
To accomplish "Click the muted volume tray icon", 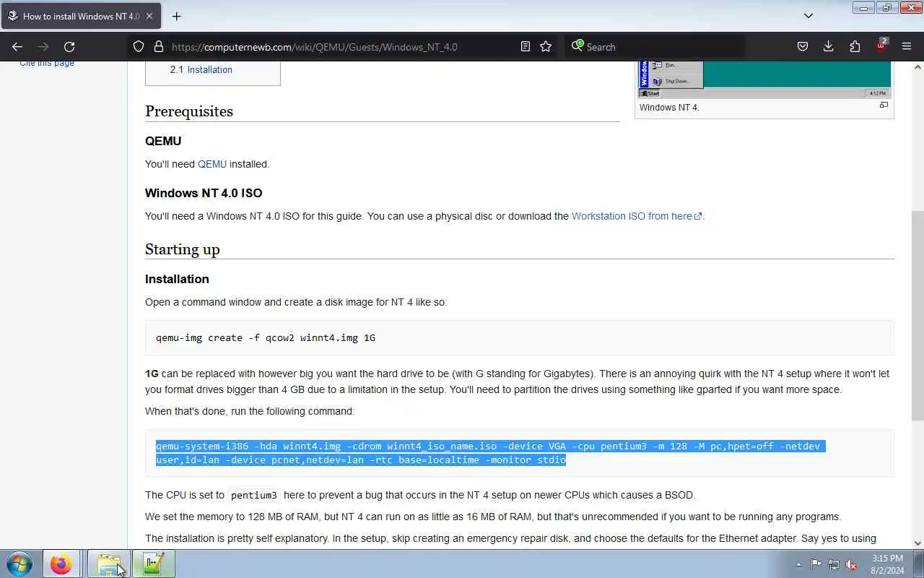I will [x=852, y=565].
